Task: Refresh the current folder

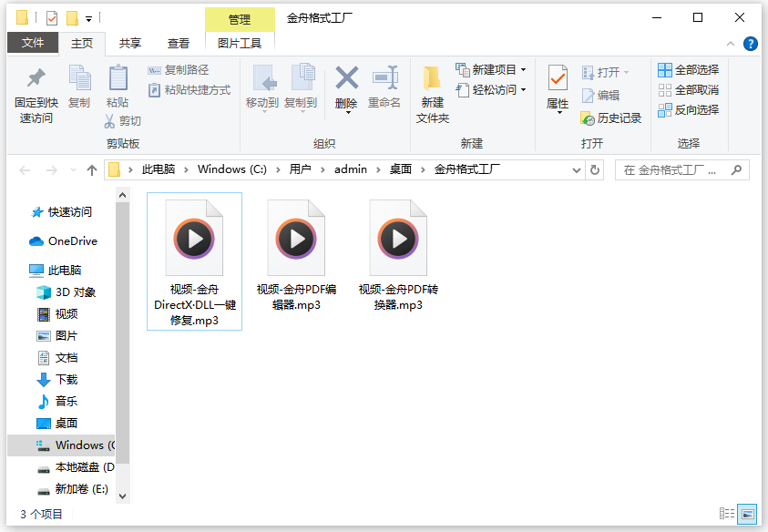Action: click(595, 170)
